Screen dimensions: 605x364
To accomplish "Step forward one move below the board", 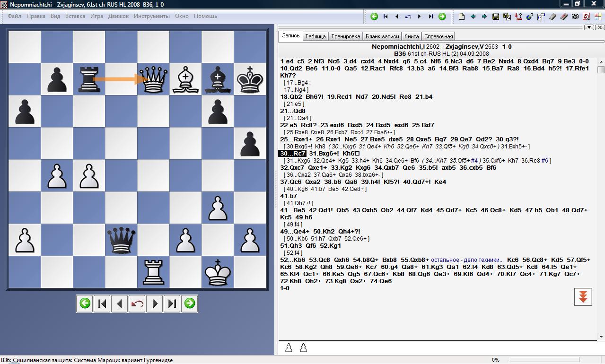I will (155, 303).
